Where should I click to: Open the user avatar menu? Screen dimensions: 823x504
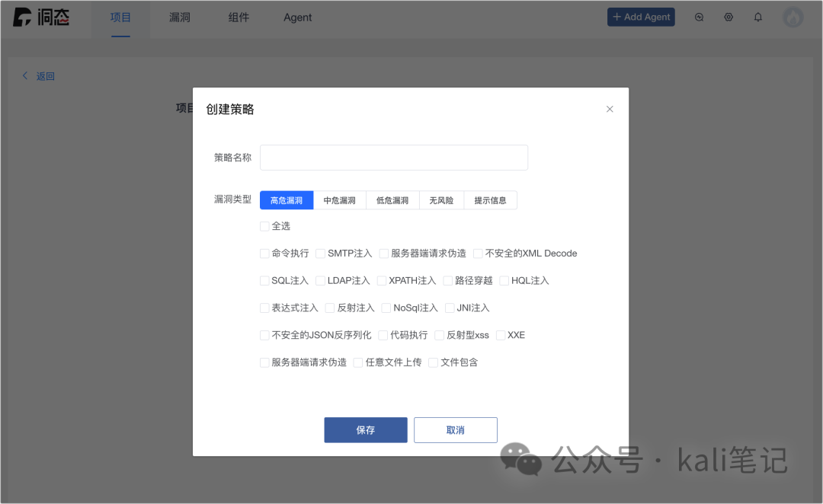click(x=793, y=18)
